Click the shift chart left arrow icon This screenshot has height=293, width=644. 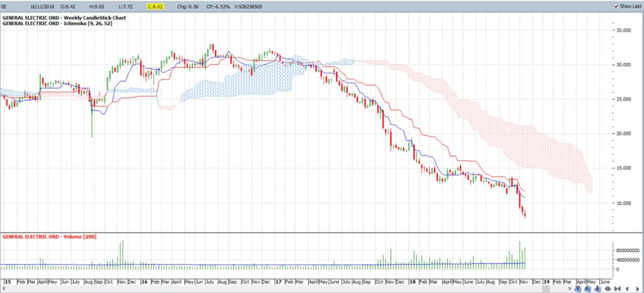(x=627, y=289)
